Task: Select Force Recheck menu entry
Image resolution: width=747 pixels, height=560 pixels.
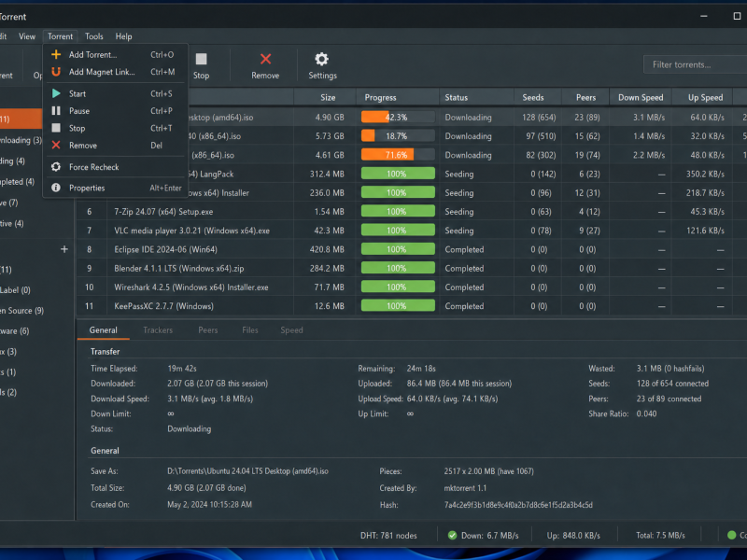Action: tap(116, 167)
